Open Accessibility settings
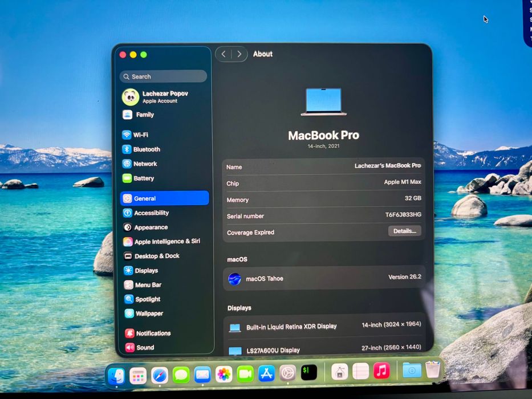Screen dimensions: 532x399 (x=146, y=213)
